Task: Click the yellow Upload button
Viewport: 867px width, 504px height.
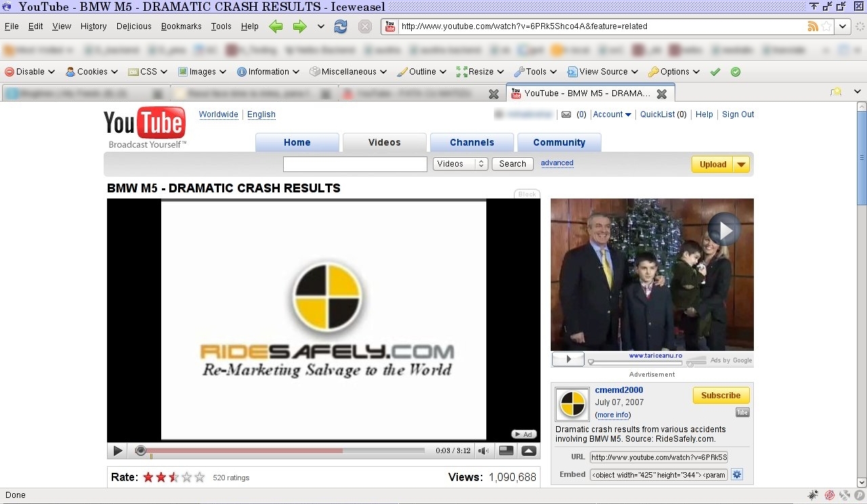Action: (713, 165)
